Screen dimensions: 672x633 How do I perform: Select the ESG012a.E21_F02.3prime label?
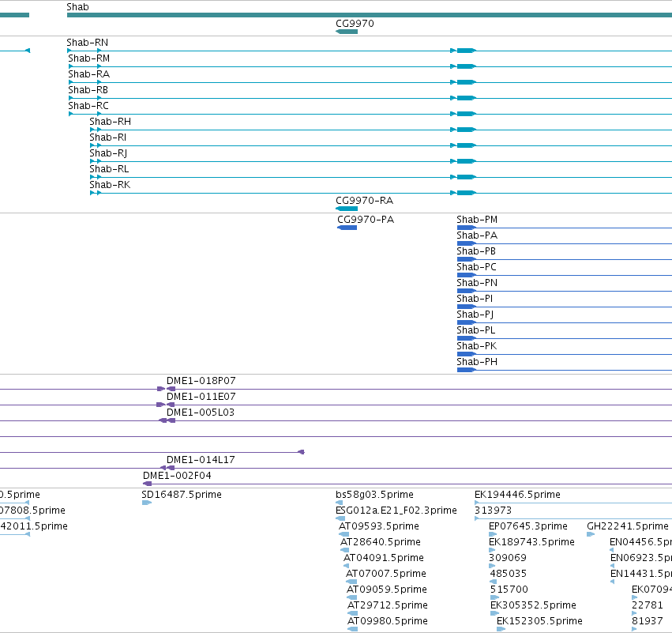[396, 511]
